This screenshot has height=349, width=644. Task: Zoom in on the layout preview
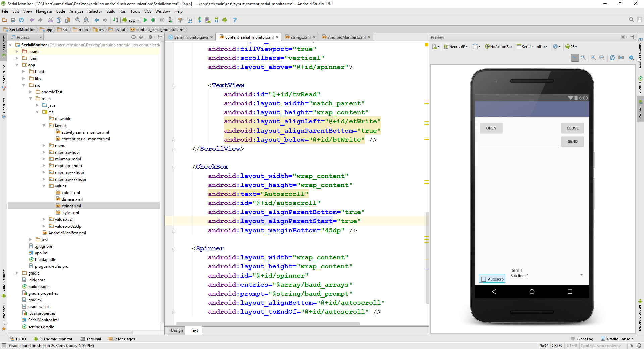pos(593,58)
